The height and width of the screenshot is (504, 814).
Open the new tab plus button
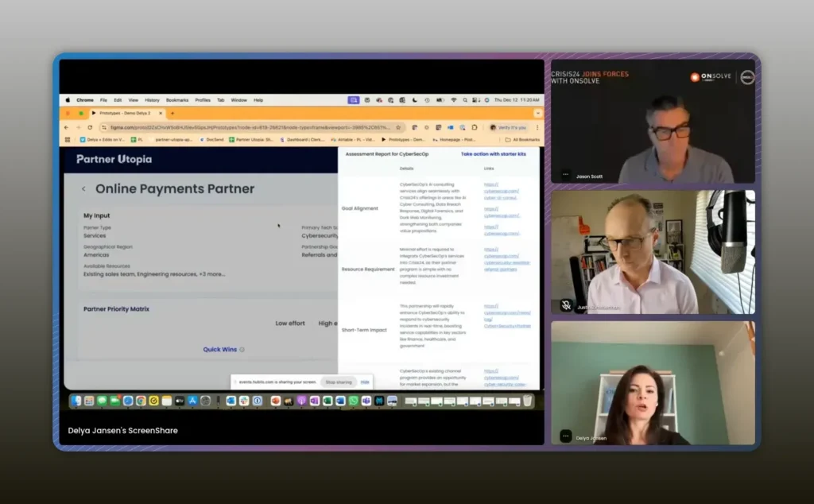172,113
